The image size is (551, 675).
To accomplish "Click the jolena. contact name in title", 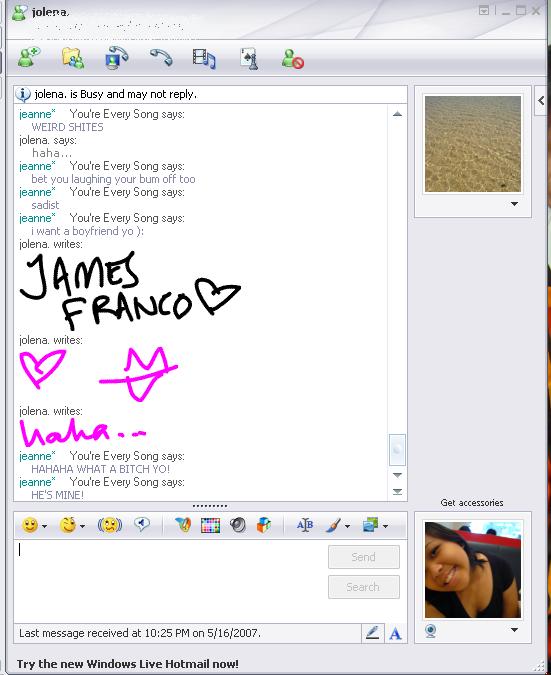I will pos(50,12).
